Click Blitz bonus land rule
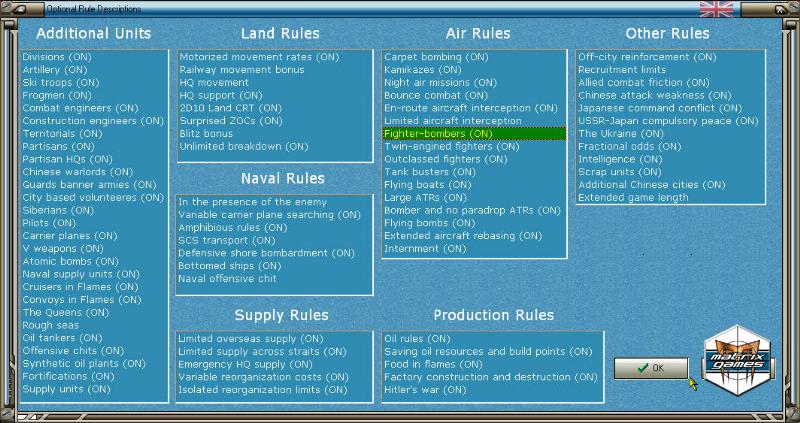Viewport: 800px width, 423px height. tap(206, 133)
